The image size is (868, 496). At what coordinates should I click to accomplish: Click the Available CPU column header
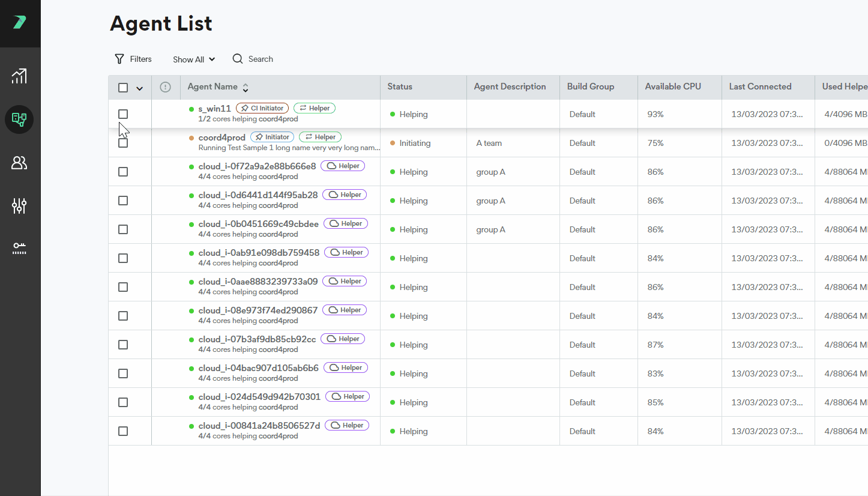tap(673, 86)
